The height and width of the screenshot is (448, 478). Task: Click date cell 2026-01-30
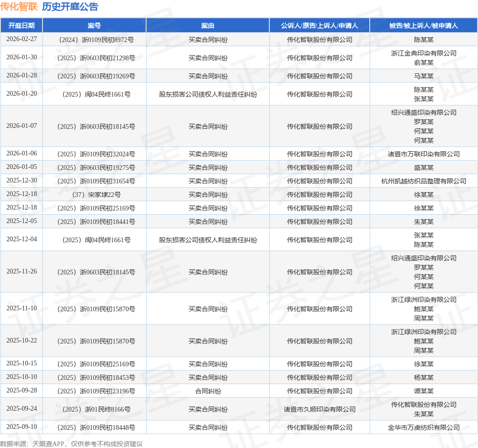coord(21,57)
